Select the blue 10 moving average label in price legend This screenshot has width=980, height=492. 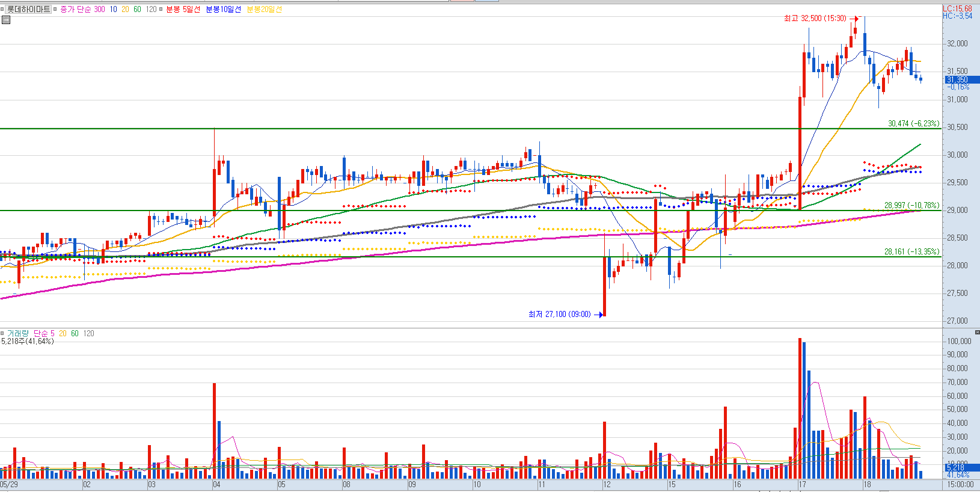(x=113, y=9)
